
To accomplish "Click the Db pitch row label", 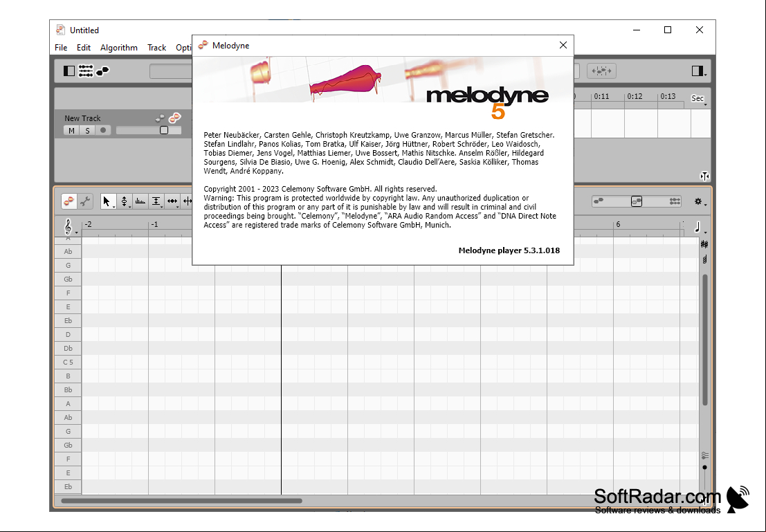I will 68,348.
